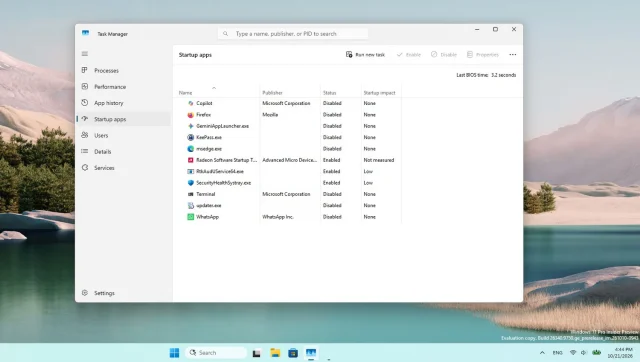Click the Disable button
This screenshot has height=362, width=640.
click(x=444, y=55)
